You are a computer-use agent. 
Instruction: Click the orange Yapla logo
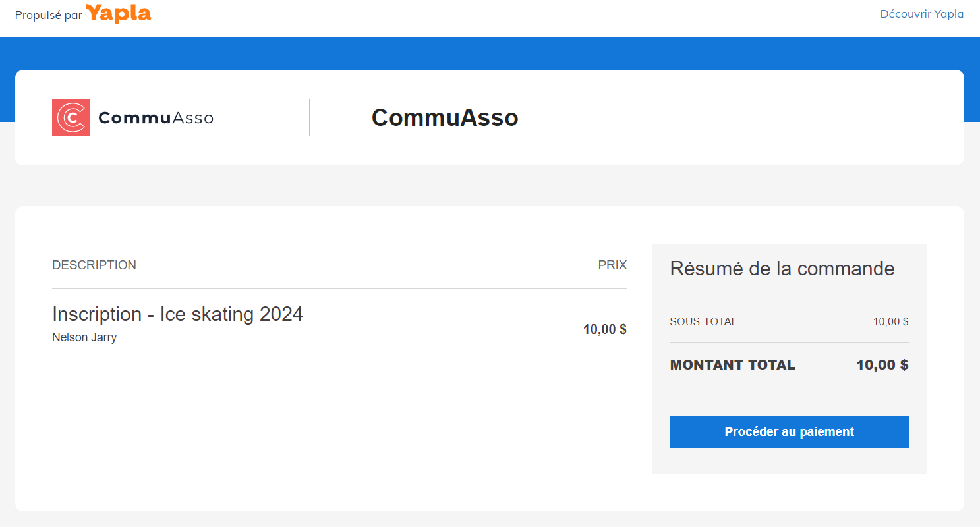coord(119,14)
